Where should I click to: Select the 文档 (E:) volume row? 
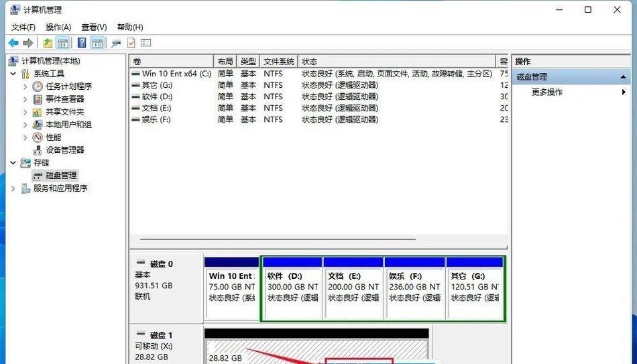tap(319, 108)
